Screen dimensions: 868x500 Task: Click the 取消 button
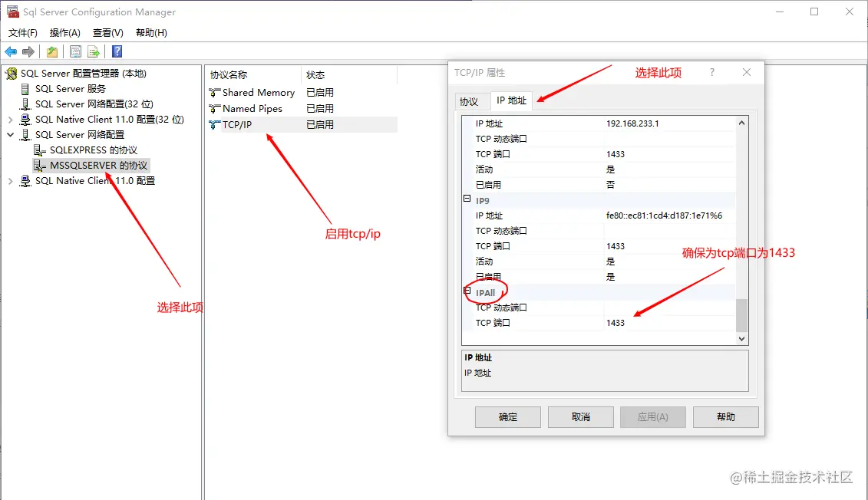(581, 417)
